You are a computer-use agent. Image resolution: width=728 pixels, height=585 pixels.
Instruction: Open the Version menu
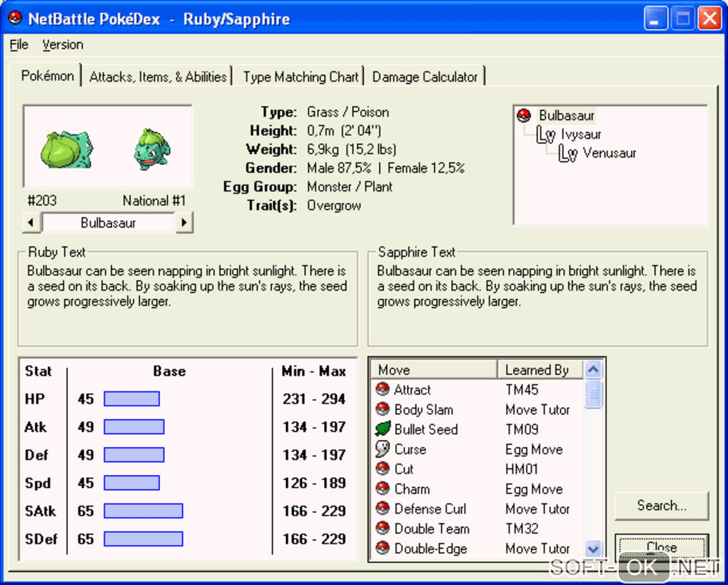point(63,44)
